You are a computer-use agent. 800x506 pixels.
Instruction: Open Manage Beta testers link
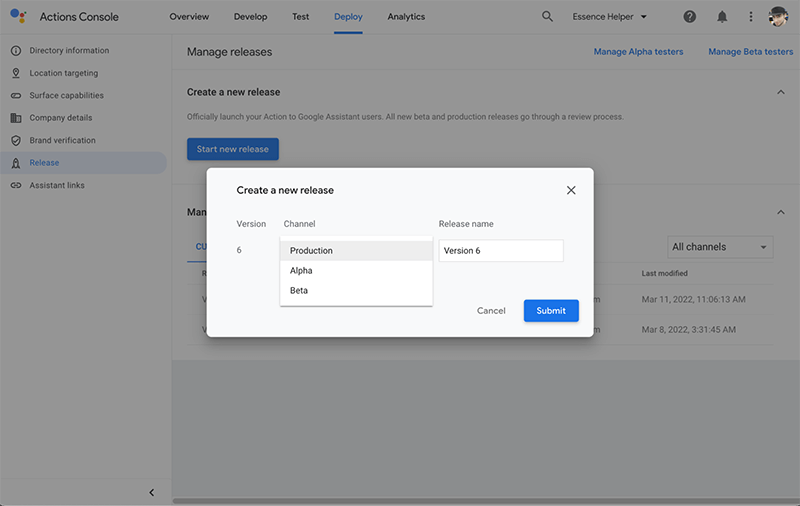[x=751, y=52]
